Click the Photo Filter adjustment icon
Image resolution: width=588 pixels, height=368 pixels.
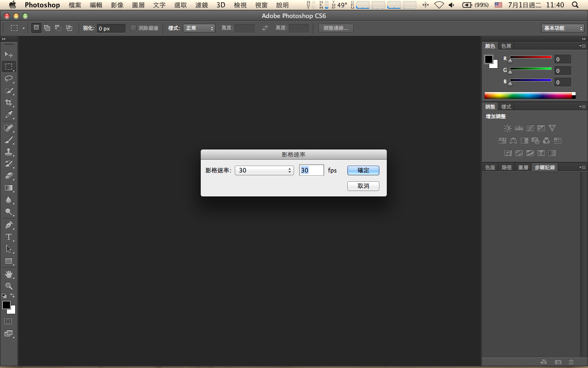(535, 141)
